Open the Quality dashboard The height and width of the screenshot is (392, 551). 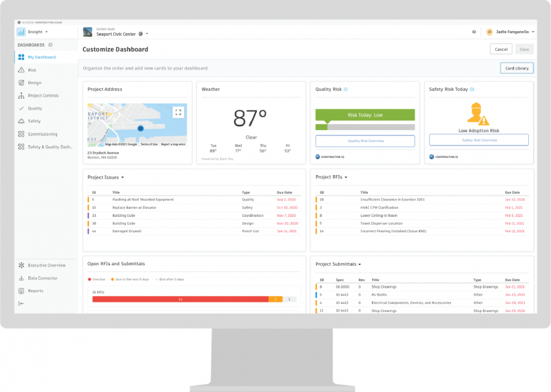(46, 108)
